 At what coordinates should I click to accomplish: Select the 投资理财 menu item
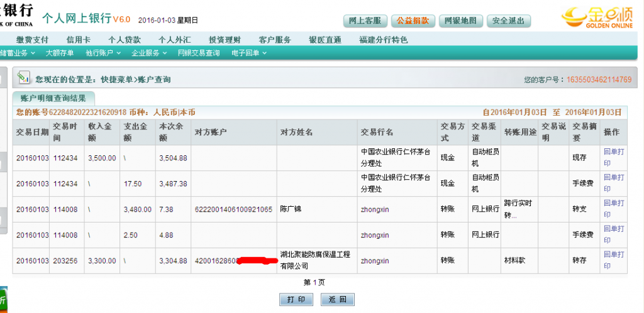(x=225, y=40)
